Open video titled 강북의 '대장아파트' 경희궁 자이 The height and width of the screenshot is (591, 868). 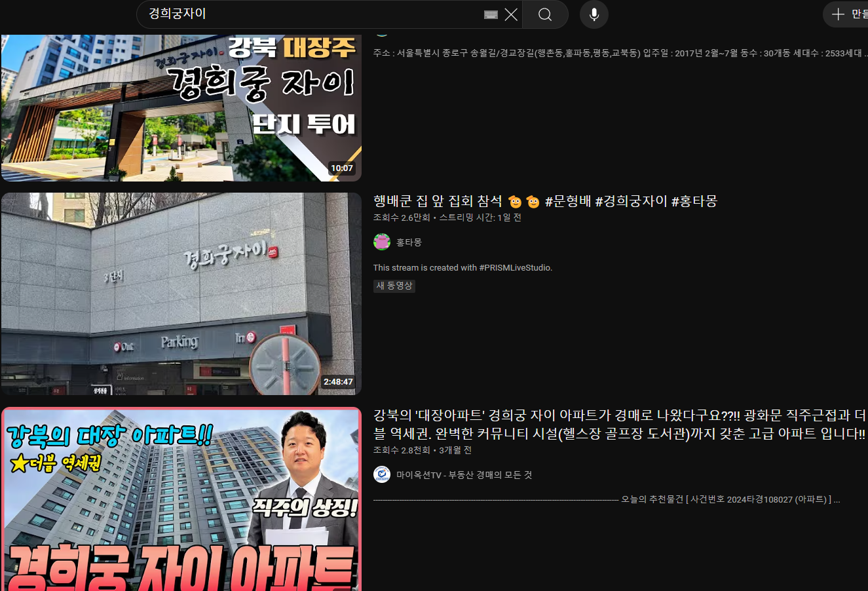(620, 424)
